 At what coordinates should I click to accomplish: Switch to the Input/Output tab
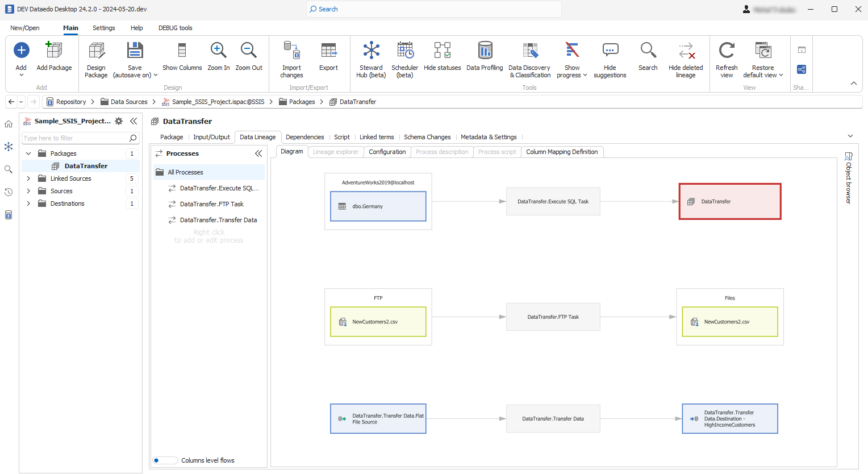211,137
